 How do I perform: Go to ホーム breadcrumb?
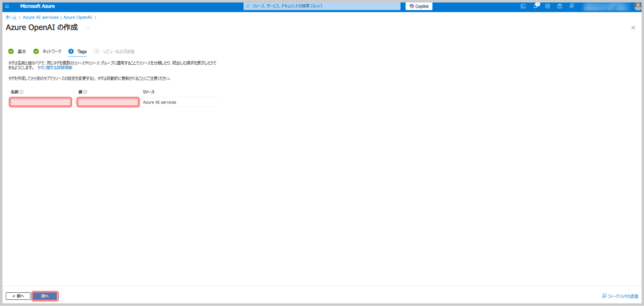coord(11,17)
